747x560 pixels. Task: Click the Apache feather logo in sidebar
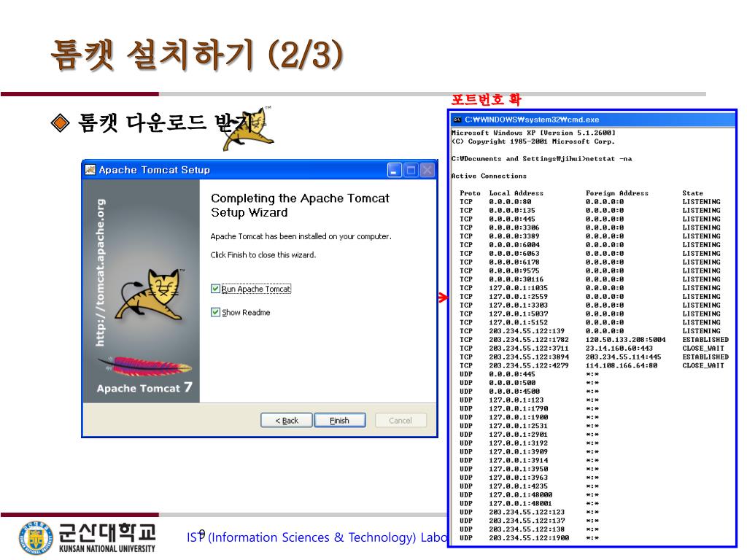[145, 366]
